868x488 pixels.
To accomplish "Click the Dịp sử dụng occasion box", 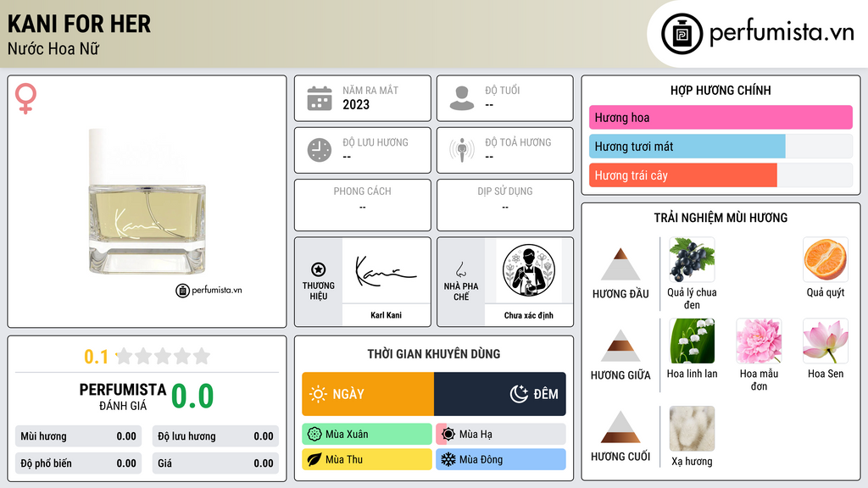I will [505, 205].
